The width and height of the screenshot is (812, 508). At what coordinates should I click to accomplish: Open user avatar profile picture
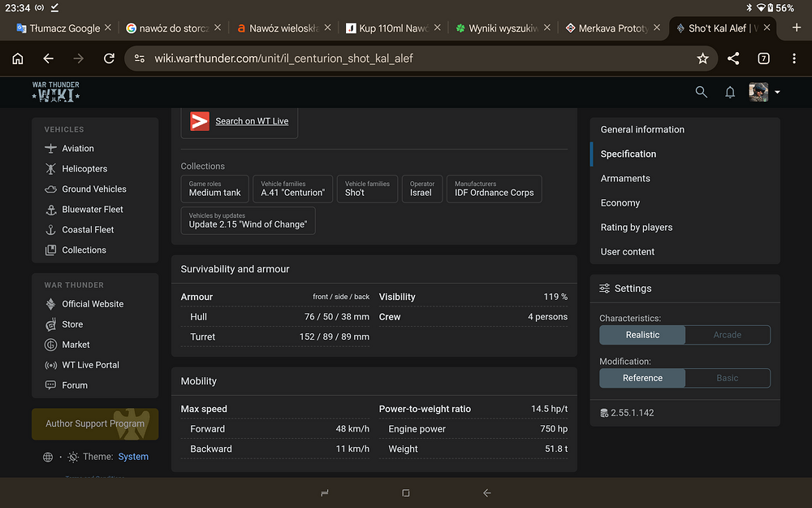758,93
